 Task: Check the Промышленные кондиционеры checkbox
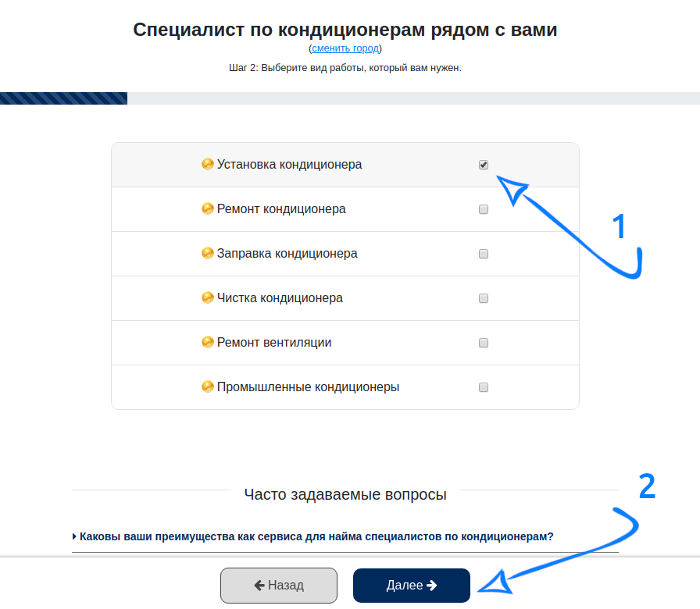pyautogui.click(x=484, y=387)
